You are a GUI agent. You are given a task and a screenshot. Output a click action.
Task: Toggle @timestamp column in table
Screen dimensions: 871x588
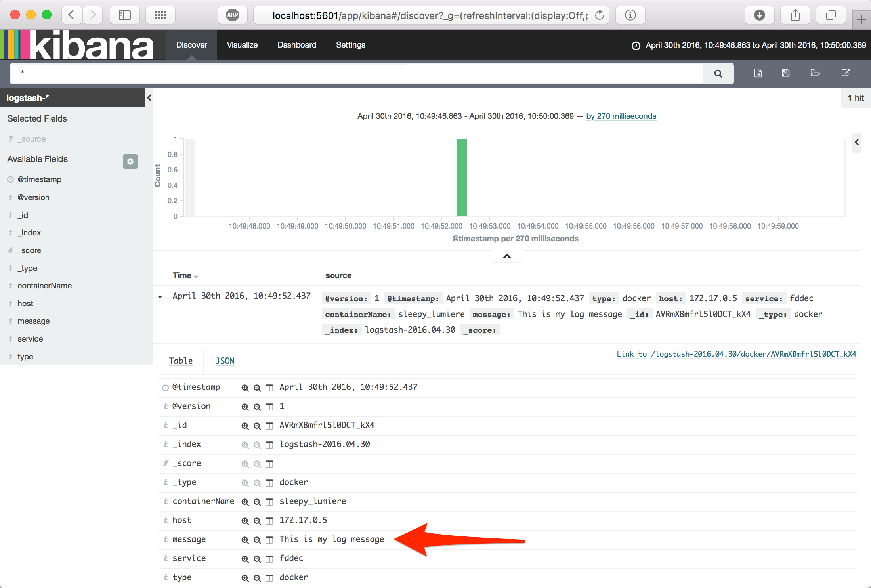pyautogui.click(x=269, y=388)
